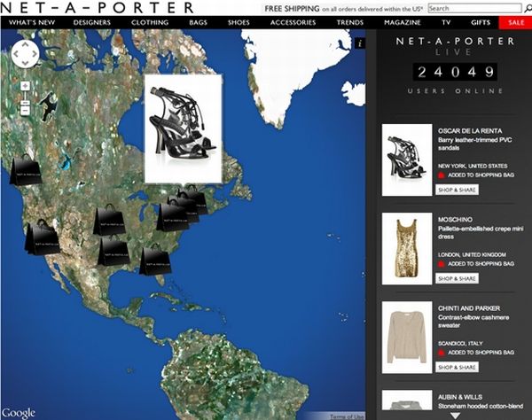Zoom in the map with plus button
The width and height of the screenshot is (532, 420).
(x=25, y=86)
